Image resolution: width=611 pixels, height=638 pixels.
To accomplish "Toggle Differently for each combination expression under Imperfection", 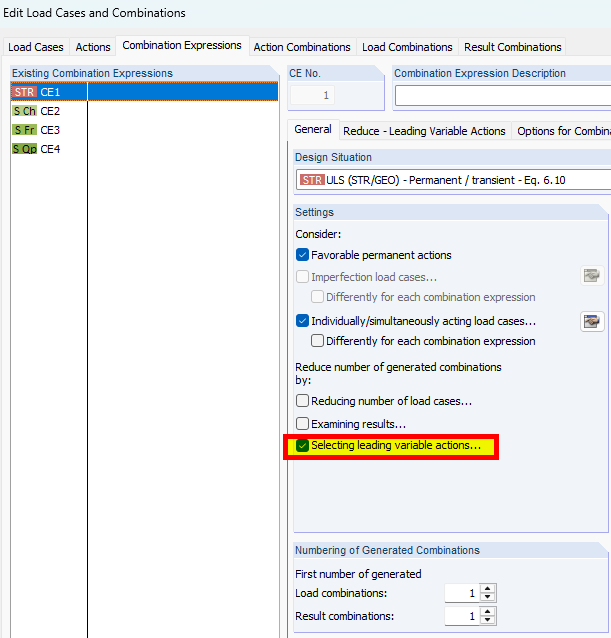I will click(317, 297).
